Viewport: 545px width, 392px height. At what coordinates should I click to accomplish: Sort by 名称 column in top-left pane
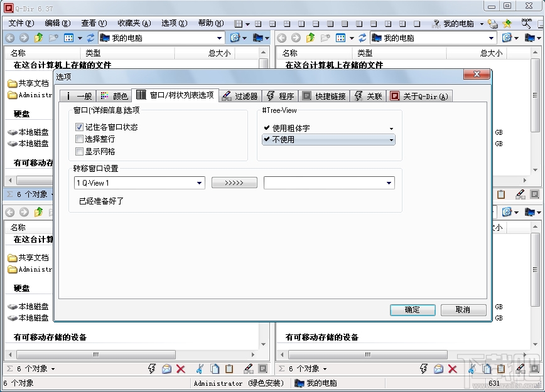click(42, 53)
